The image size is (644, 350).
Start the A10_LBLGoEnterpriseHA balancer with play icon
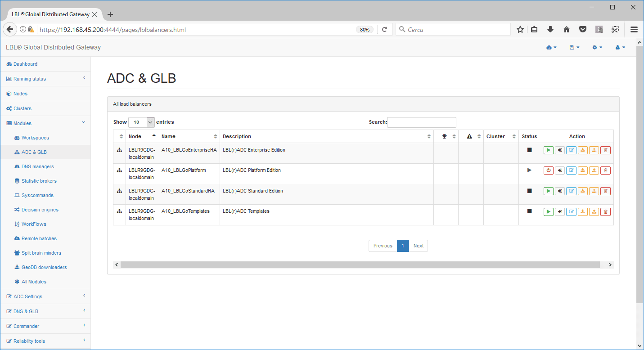click(x=548, y=150)
